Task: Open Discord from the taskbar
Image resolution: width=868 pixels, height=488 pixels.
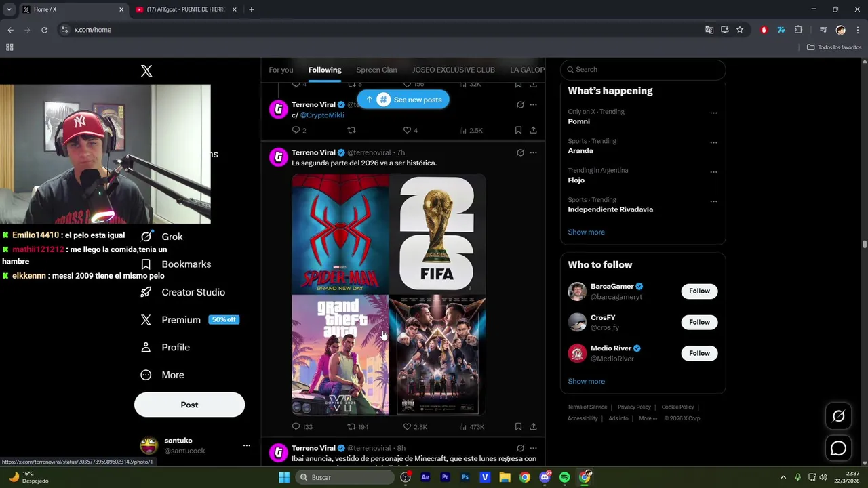Action: pos(545,477)
